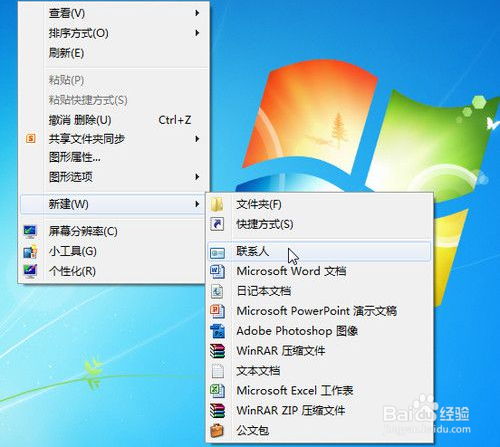Click the WinRAR icon beside WinRAR 压缩文件
500x447 pixels.
[x=217, y=351]
